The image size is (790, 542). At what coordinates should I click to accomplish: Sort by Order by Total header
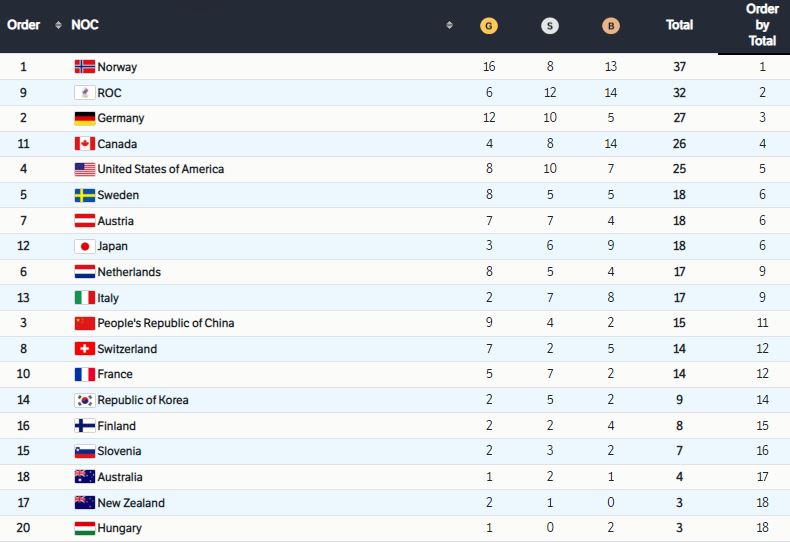[x=762, y=25]
